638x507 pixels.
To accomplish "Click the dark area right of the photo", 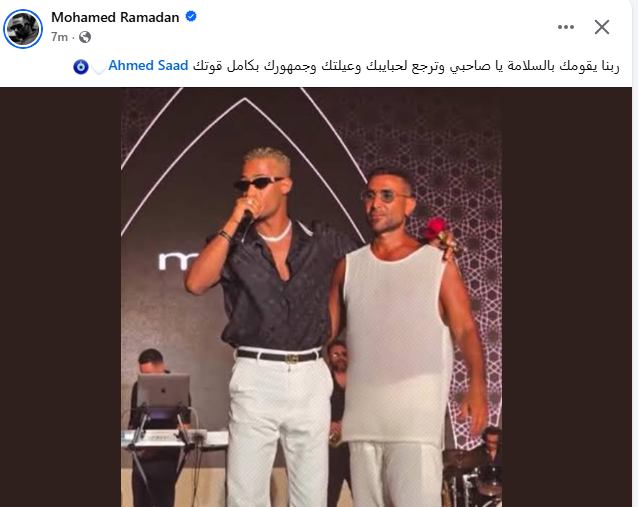I will click(x=566, y=297).
